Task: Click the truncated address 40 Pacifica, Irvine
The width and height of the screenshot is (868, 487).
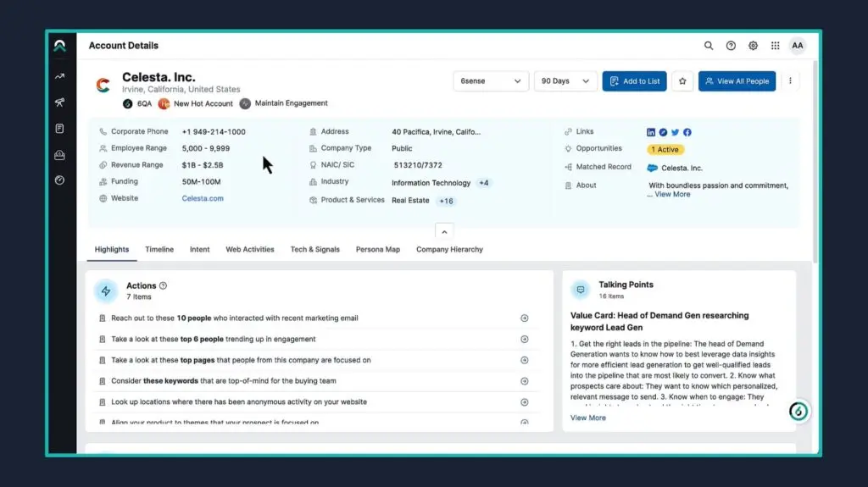Action: 437,132
